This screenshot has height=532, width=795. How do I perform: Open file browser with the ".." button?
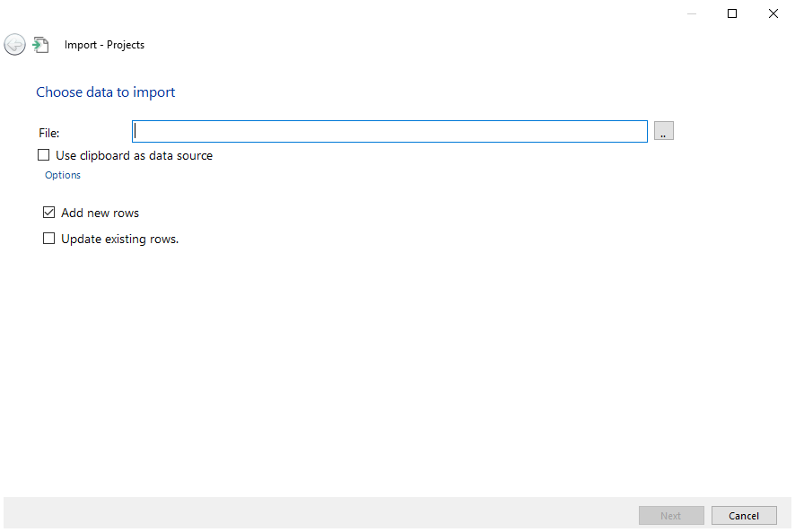[663, 132]
